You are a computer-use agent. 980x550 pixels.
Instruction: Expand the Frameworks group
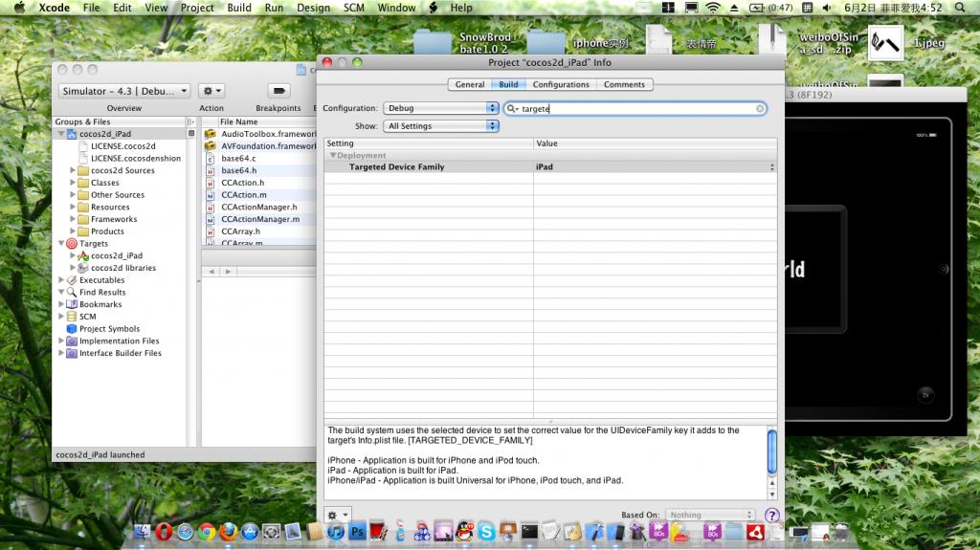(73, 219)
